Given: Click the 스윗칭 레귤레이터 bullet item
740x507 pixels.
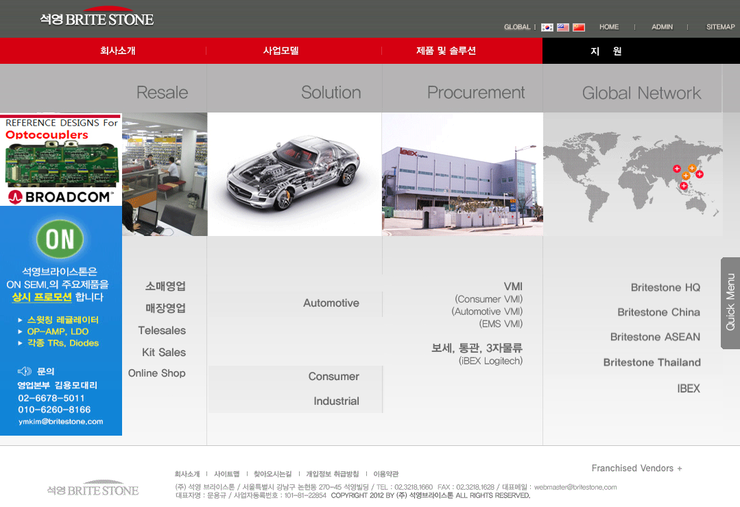Looking at the screenshot, I should (x=63, y=320).
